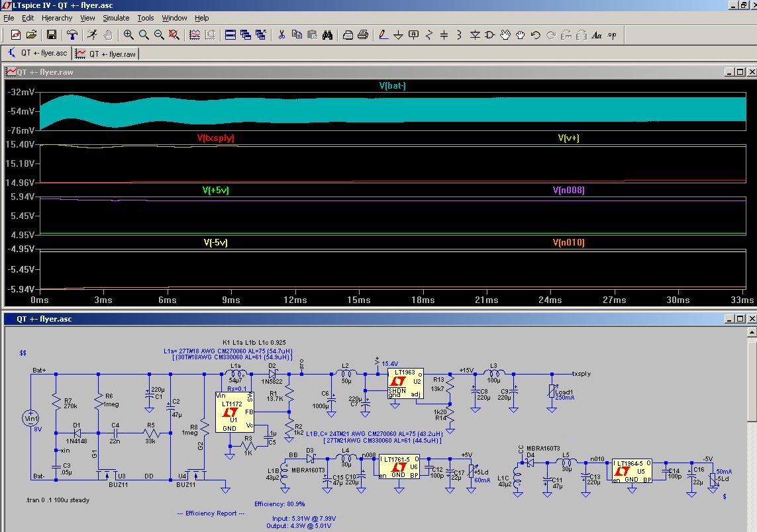
Task: Click the SPICE directive .op icon
Action: (612, 34)
